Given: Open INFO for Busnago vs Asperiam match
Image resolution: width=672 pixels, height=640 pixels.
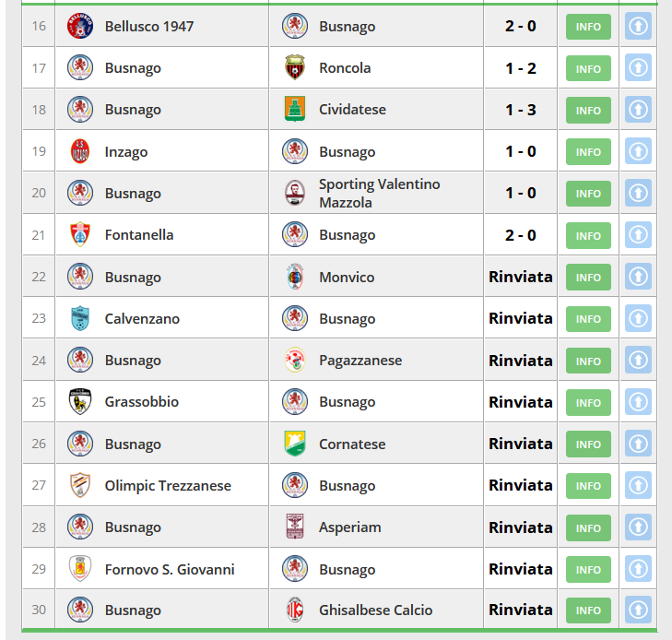Looking at the screenshot, I should pos(588,527).
